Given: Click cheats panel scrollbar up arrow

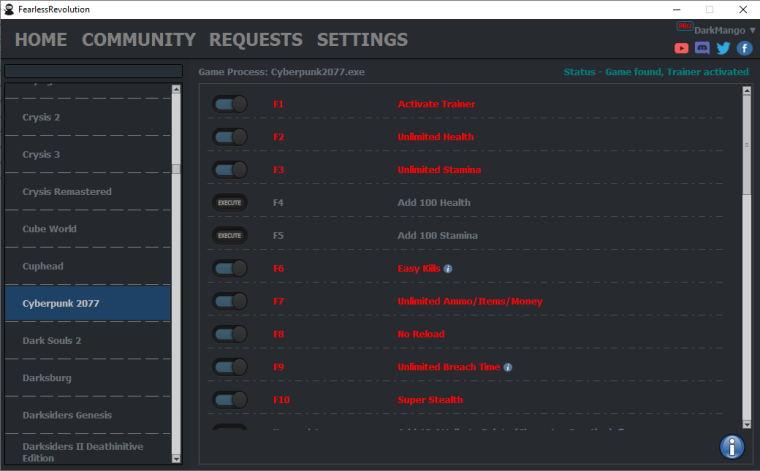Looking at the screenshot, I should coord(746,91).
